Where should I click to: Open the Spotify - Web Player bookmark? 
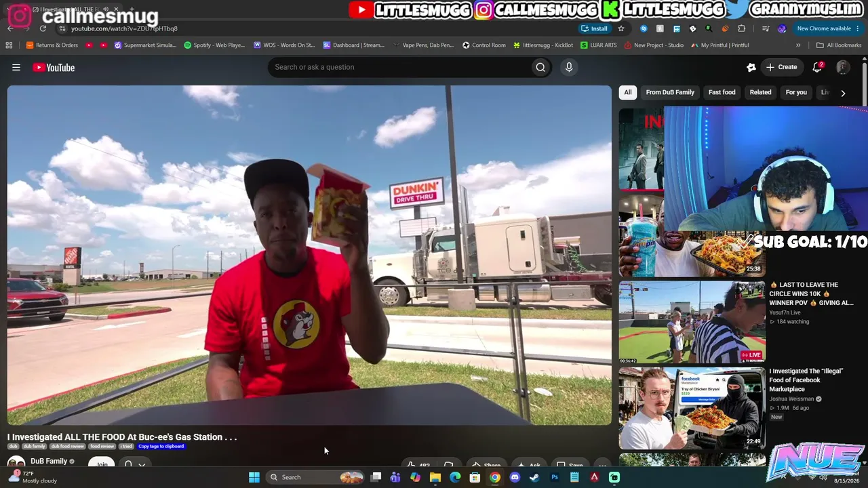(x=214, y=45)
